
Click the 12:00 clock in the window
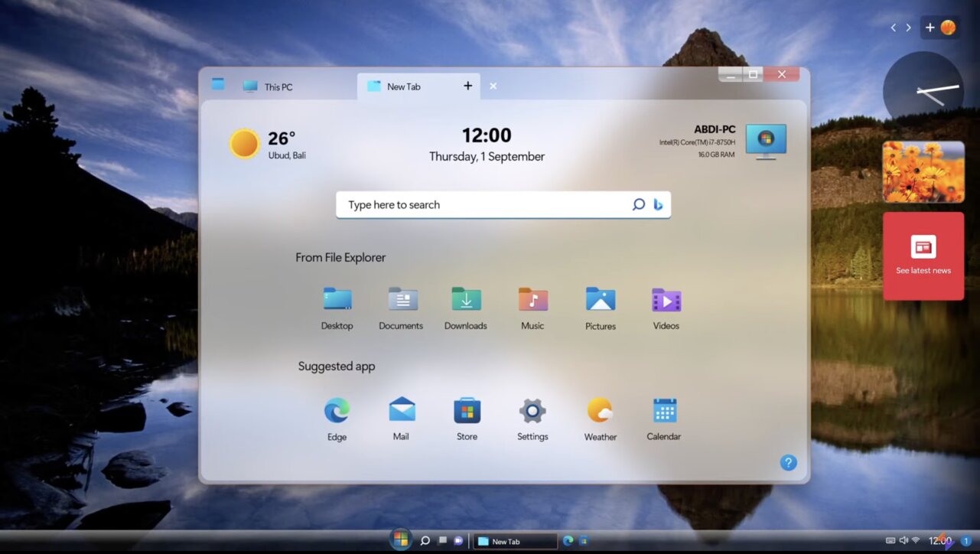point(487,135)
